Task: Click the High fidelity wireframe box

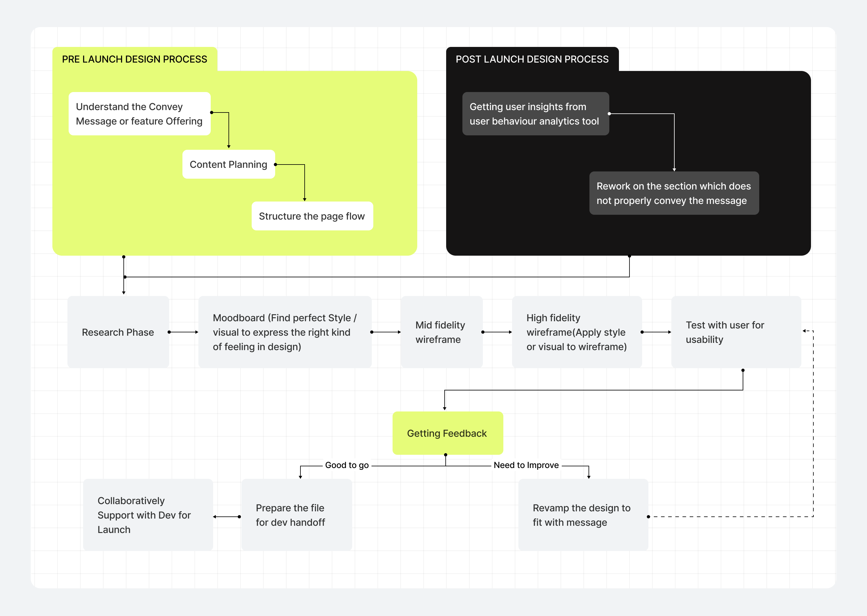Action: click(x=576, y=332)
